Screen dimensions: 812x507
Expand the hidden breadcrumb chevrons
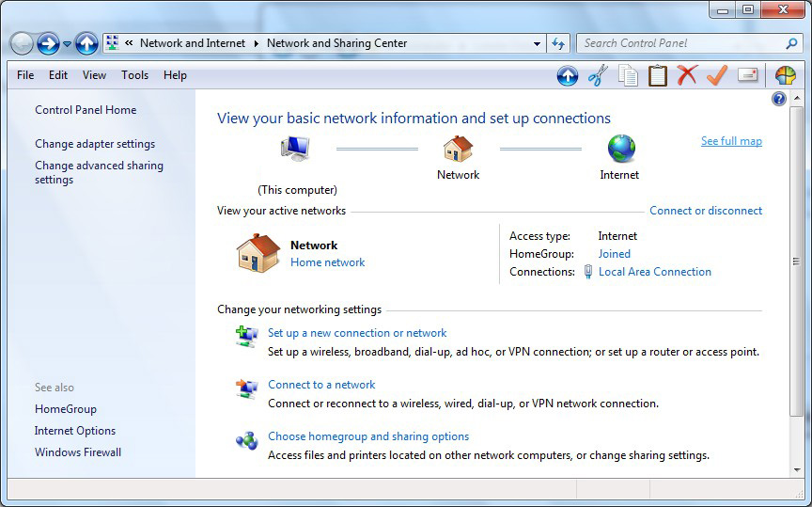[129, 43]
